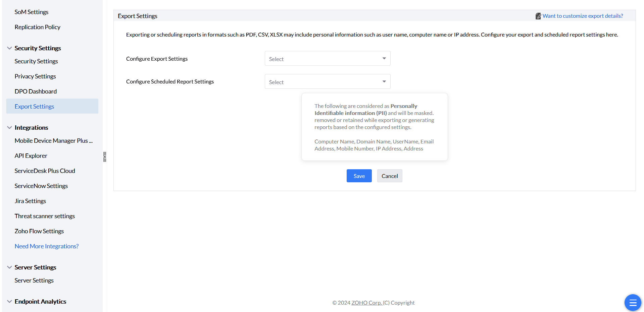Click the customize export details edit icon
This screenshot has height=312, width=644.
[538, 16]
